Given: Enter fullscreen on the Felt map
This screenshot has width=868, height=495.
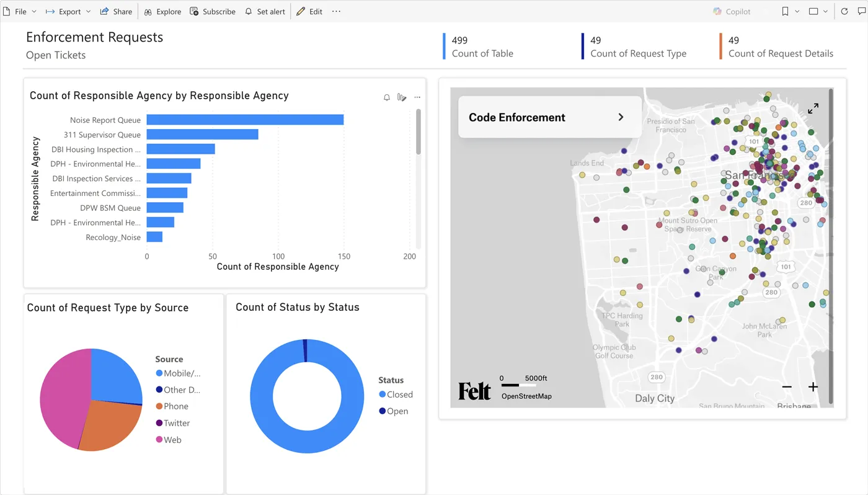Looking at the screenshot, I should (x=813, y=109).
